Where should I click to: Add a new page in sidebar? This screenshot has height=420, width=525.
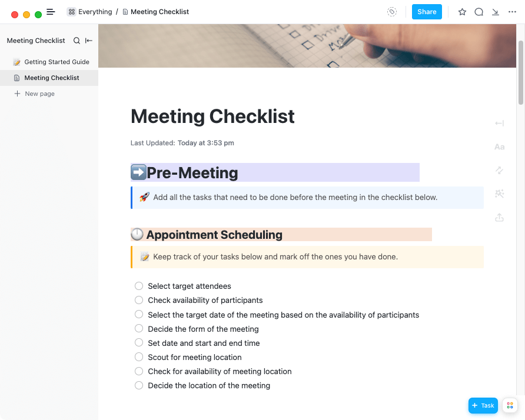tap(39, 94)
